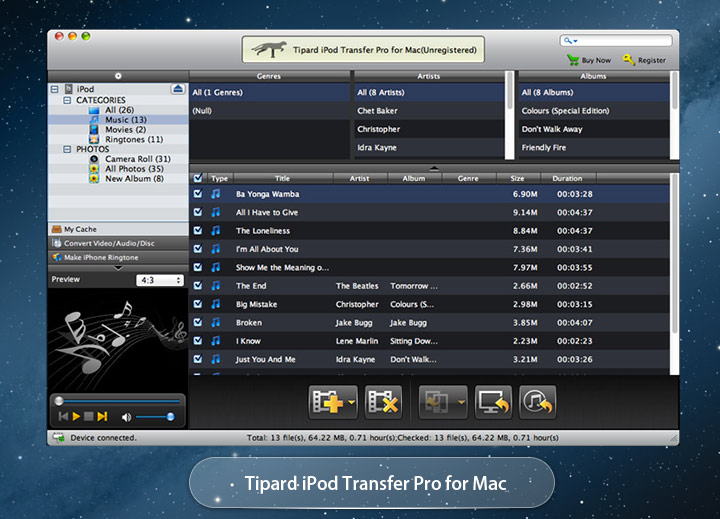Click the Register key icon

pos(629,60)
